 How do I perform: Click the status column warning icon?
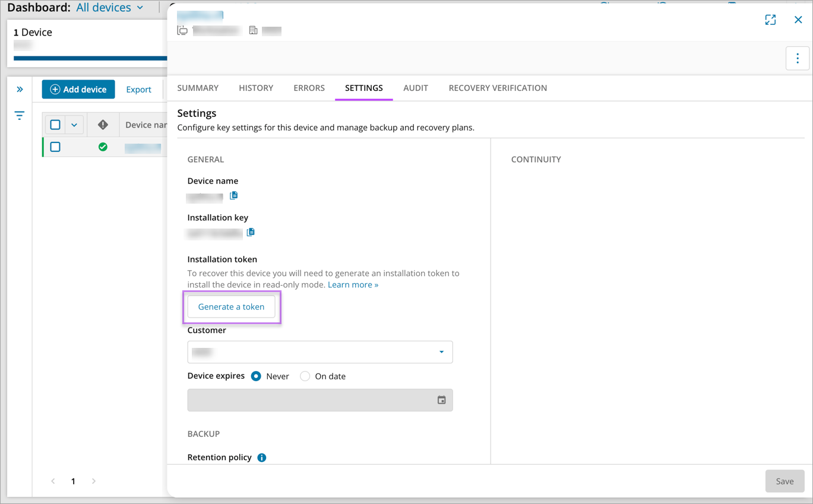tap(103, 125)
